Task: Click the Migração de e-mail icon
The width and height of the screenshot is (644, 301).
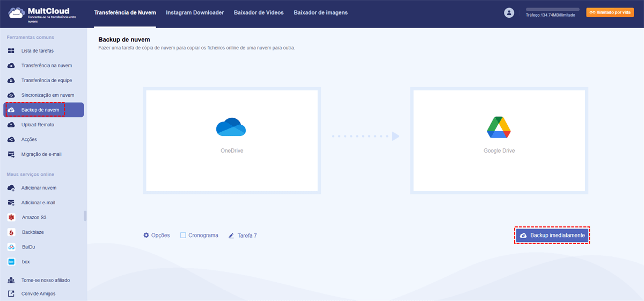Action: 11,154
